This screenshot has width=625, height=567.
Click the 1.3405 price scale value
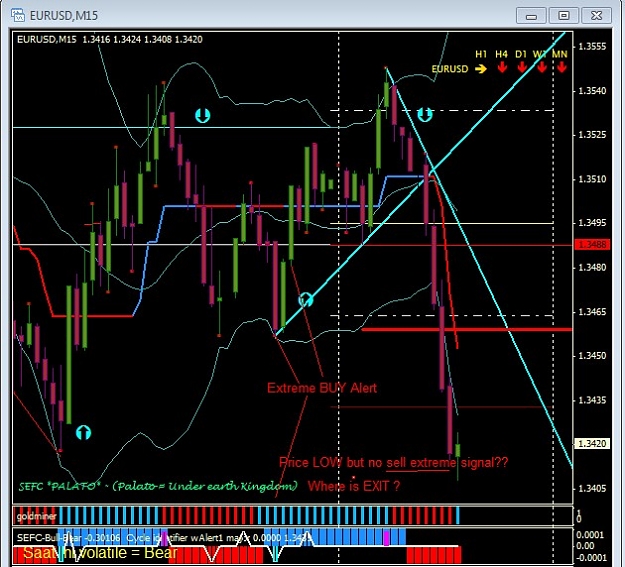(592, 488)
